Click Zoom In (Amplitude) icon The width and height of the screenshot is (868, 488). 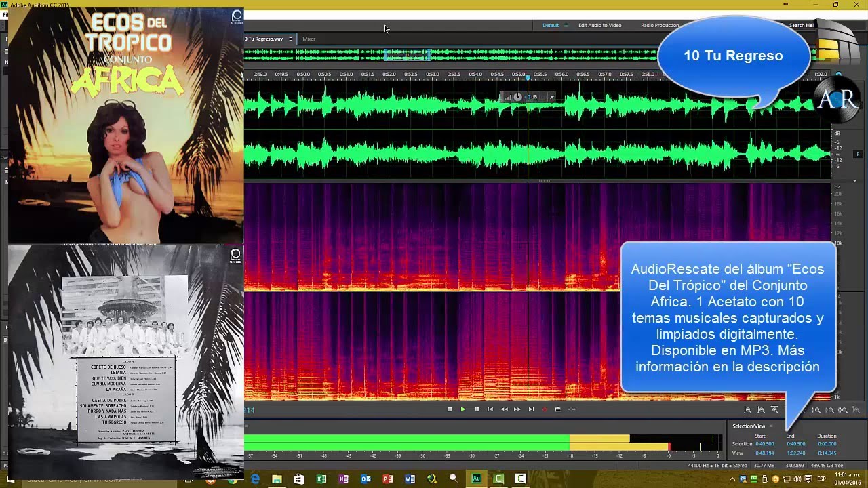(748, 410)
